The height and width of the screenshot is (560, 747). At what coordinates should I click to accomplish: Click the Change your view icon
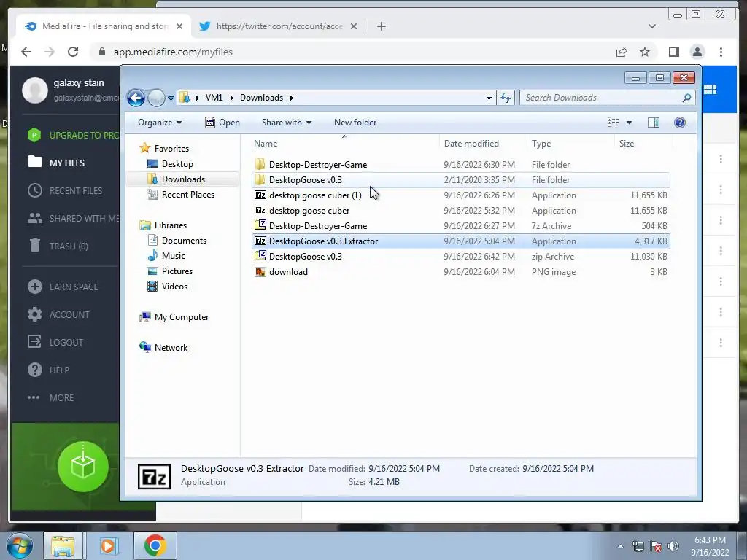point(613,122)
